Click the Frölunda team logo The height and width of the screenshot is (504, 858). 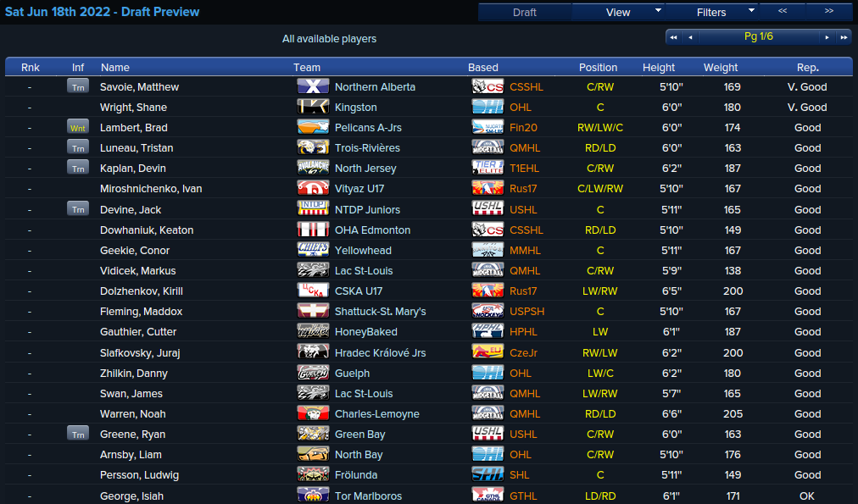[x=313, y=474]
